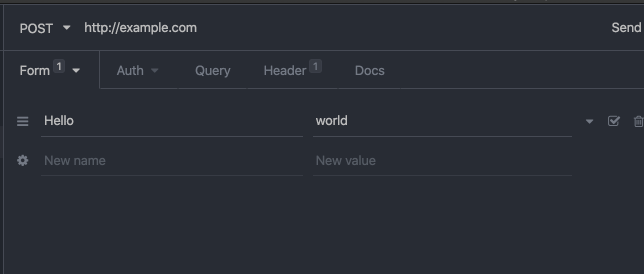Open the Hello row options dropdown arrow

click(x=589, y=121)
